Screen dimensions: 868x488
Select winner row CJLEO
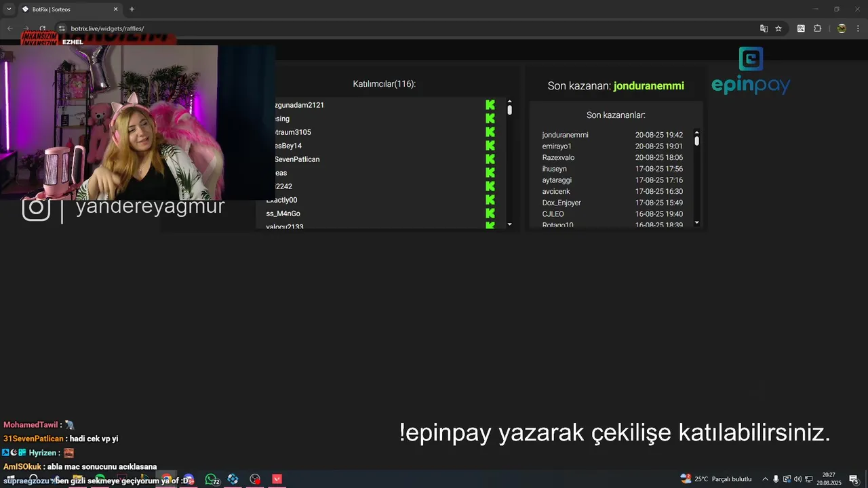point(612,214)
